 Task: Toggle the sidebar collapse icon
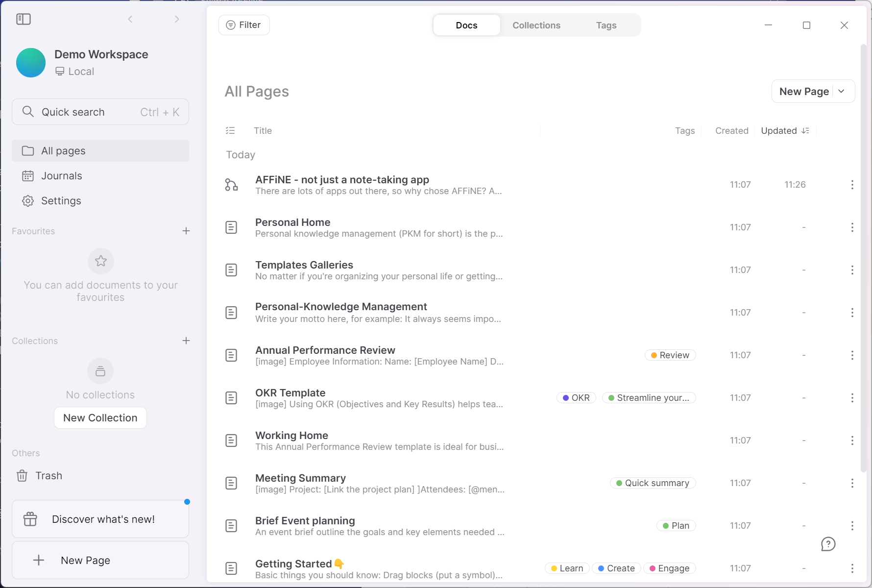[x=24, y=19]
